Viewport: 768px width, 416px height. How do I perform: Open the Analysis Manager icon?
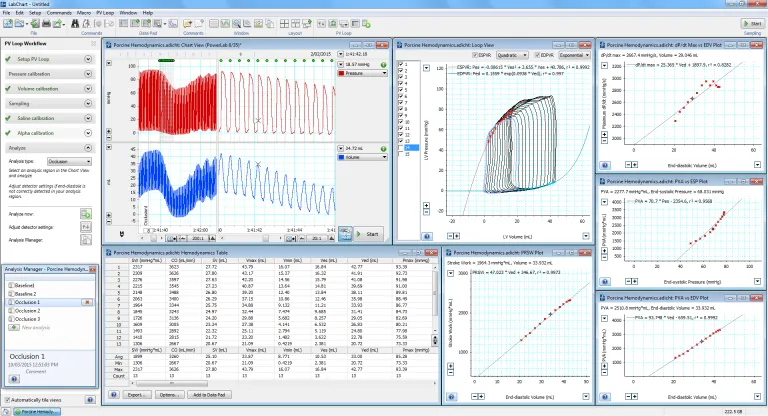87,240
